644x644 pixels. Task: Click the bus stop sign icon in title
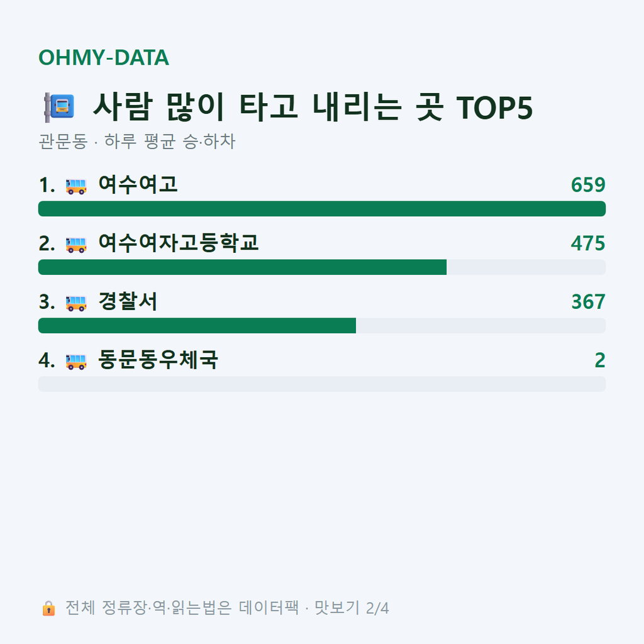click(x=59, y=107)
